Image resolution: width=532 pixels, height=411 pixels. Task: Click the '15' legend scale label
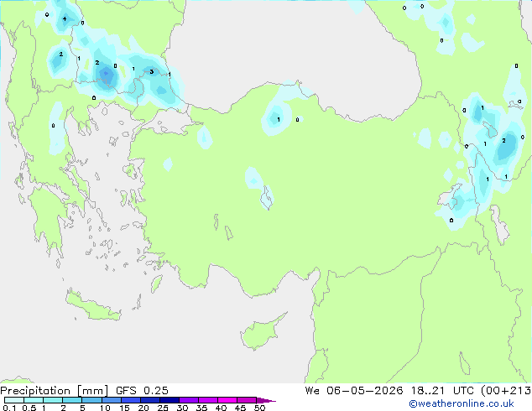click(124, 408)
